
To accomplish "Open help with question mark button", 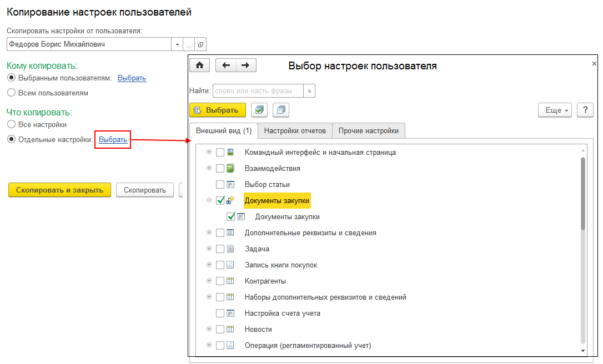I will pyautogui.click(x=585, y=110).
